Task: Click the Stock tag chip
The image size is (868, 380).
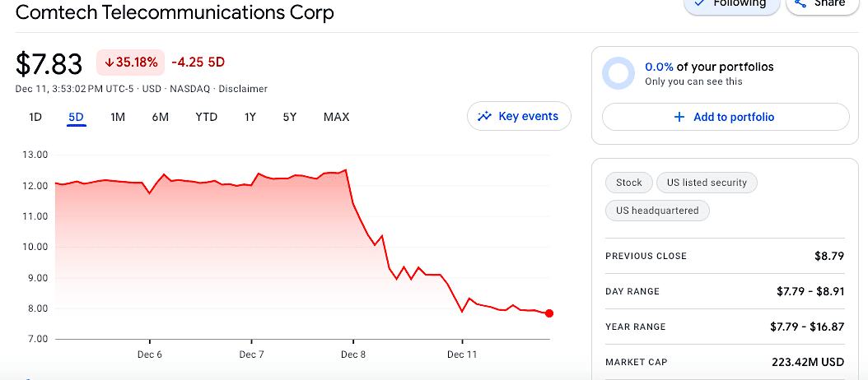Action: [x=629, y=183]
